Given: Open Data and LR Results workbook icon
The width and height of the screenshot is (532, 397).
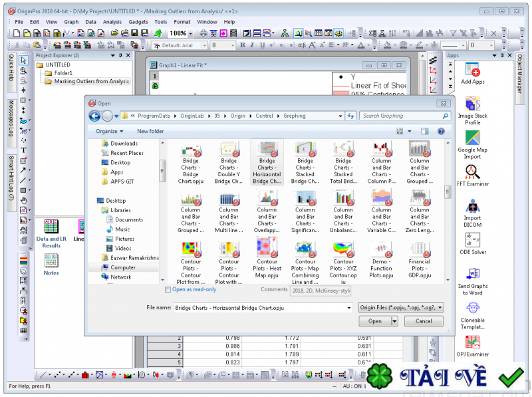Looking at the screenshot, I should point(51,234).
